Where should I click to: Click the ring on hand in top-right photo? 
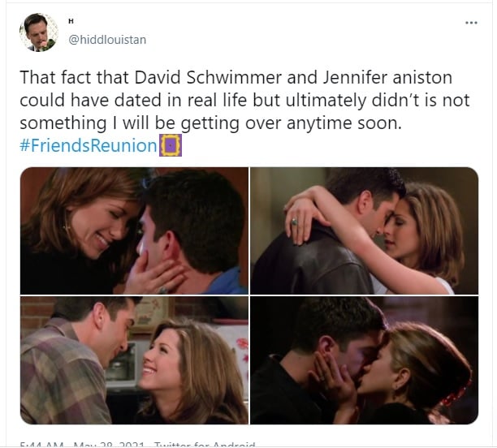pos(295,222)
